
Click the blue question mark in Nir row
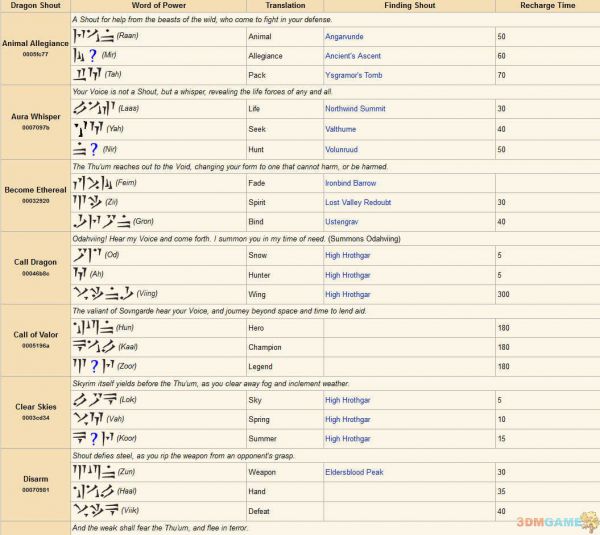[x=94, y=149]
